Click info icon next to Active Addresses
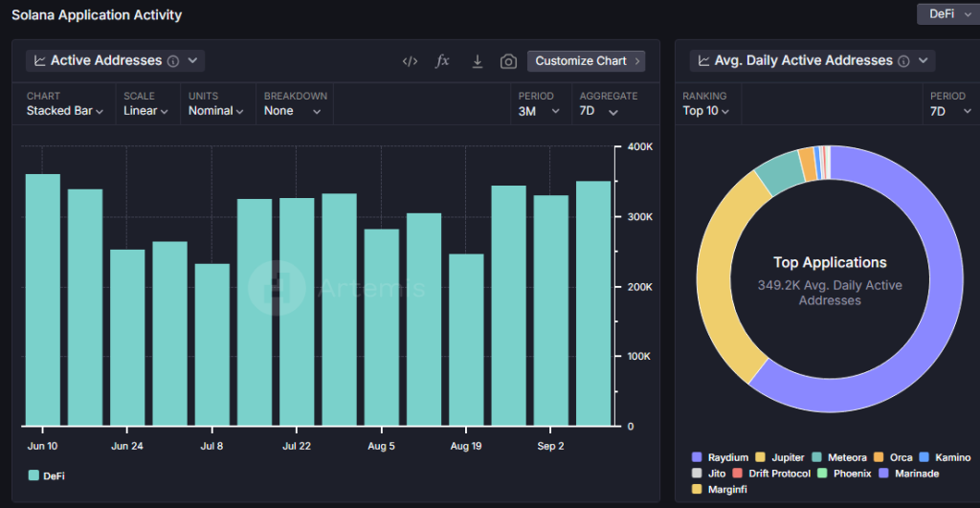The image size is (980, 508). 173,61
